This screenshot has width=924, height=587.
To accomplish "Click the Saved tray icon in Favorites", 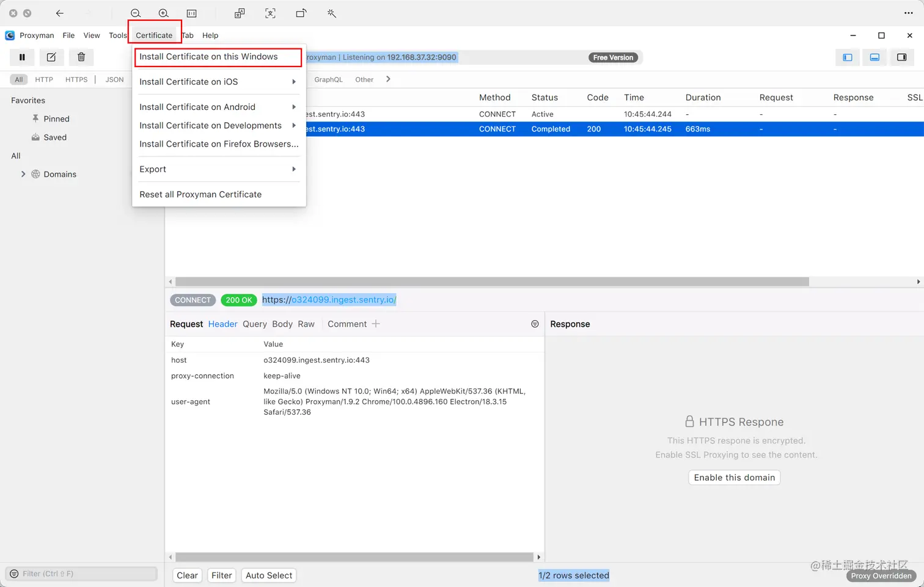I will coord(35,137).
